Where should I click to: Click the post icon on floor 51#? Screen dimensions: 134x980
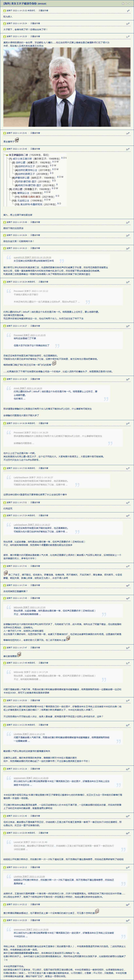(5, 663)
